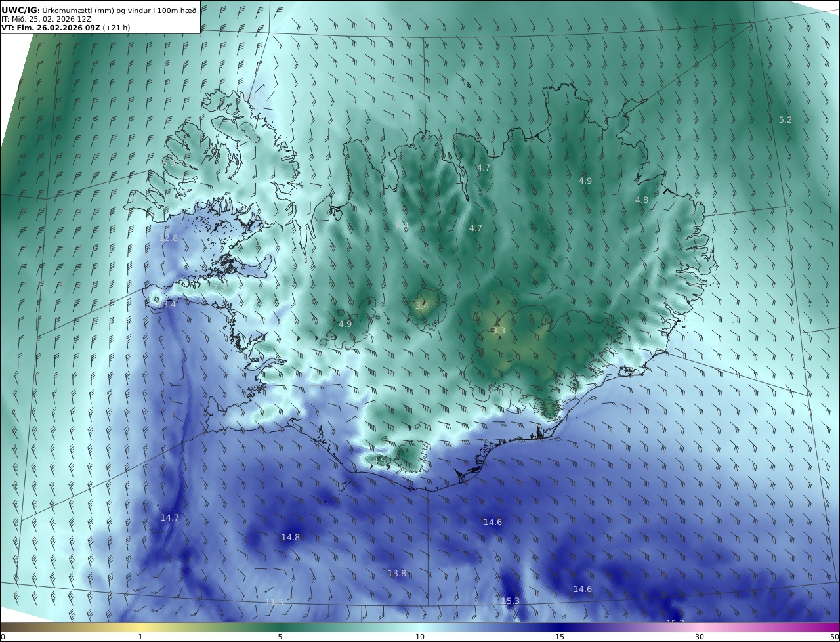Viewport: 840px width, 642px height.
Task: Click the 4.9 value on the southern coastal glacier
Action: click(x=379, y=460)
